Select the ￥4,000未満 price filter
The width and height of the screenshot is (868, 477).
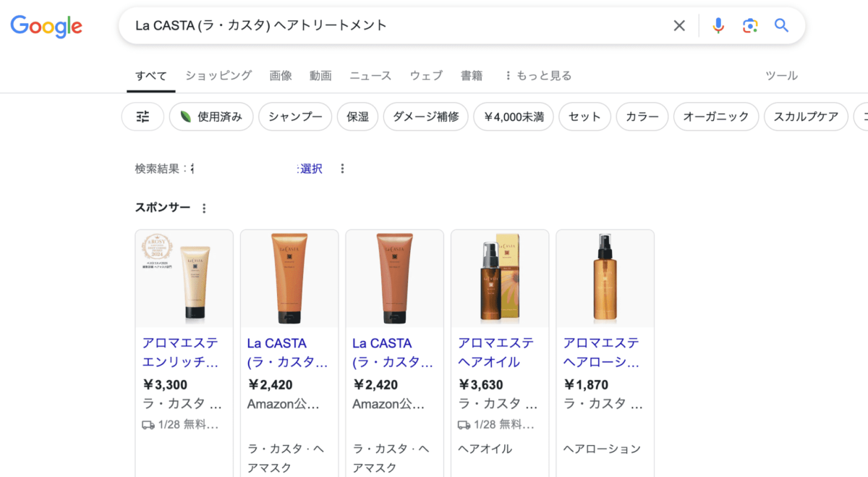[514, 117]
